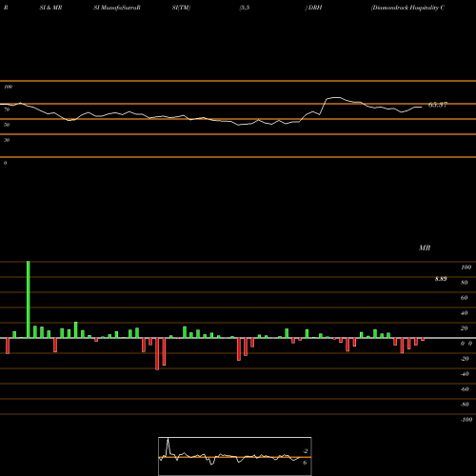
Task: Click the MR label above bar chart
Action: [x=425, y=248]
